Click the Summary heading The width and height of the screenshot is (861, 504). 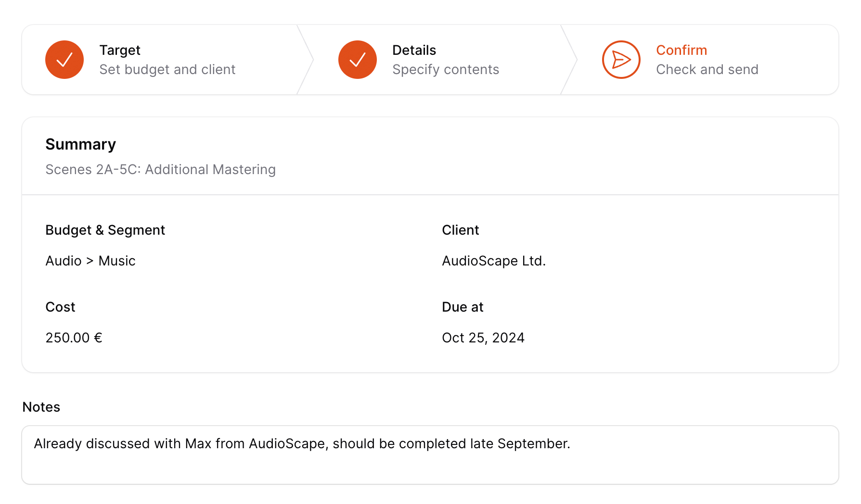point(80,144)
